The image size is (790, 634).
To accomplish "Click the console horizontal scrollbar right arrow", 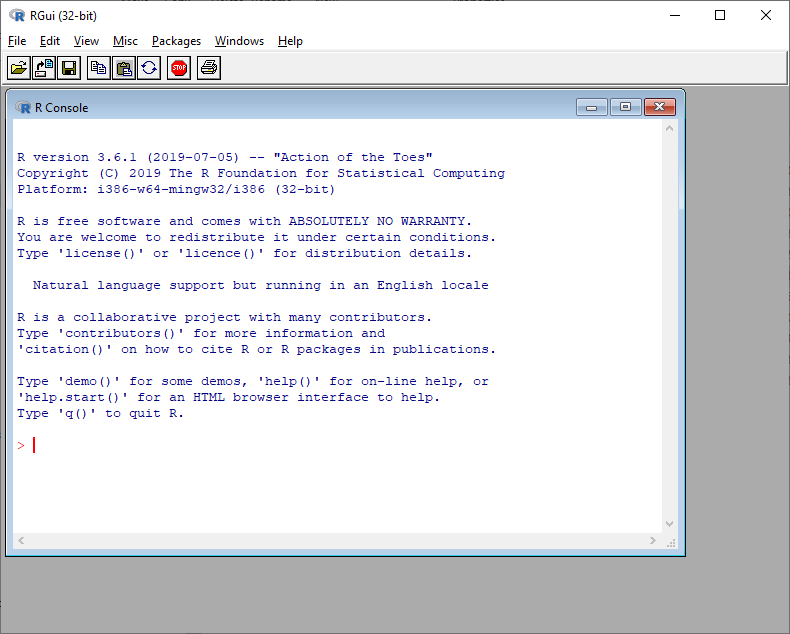I will (x=653, y=540).
